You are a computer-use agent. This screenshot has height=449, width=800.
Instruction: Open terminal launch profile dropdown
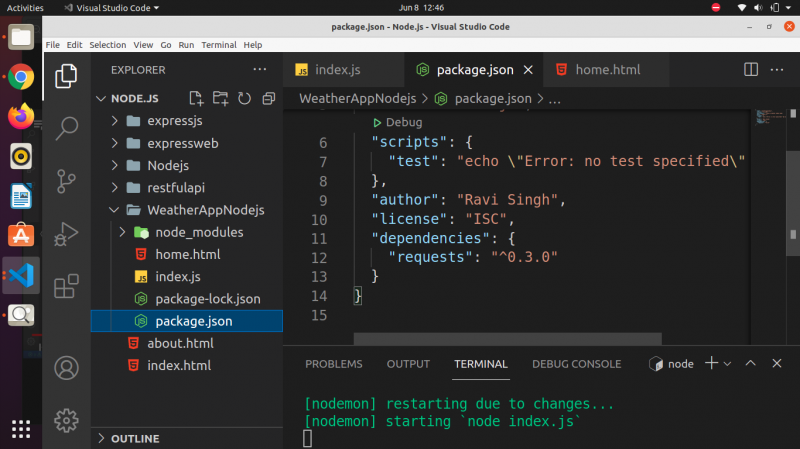click(x=728, y=364)
